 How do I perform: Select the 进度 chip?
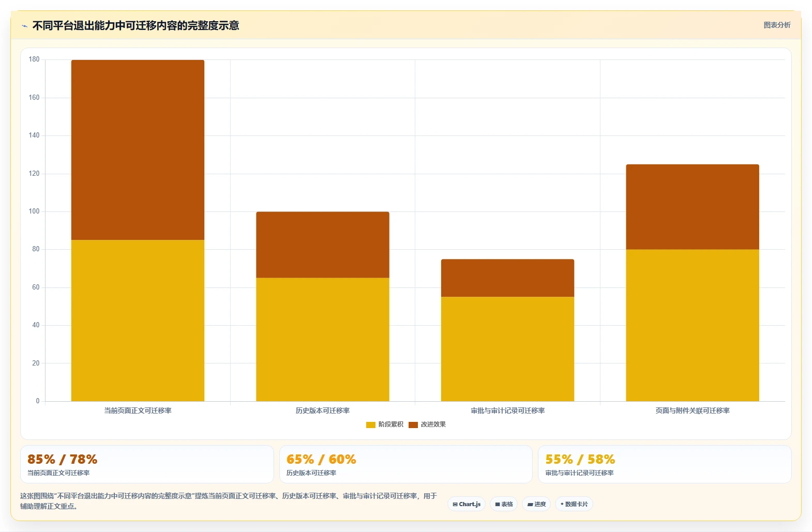[x=536, y=504]
